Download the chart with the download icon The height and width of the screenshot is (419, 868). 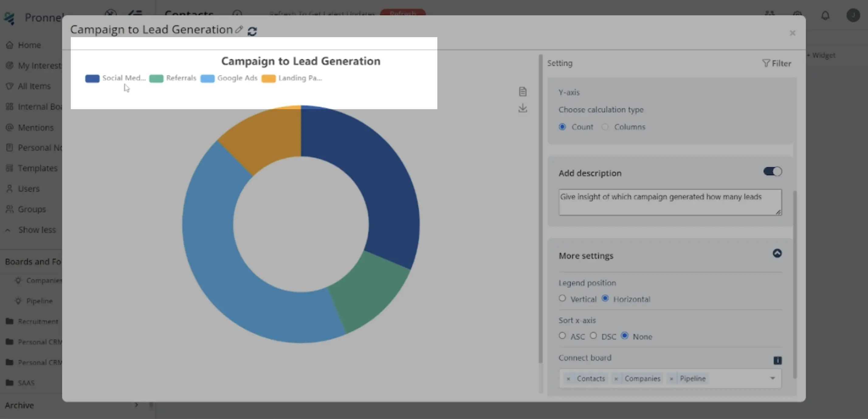coord(523,108)
